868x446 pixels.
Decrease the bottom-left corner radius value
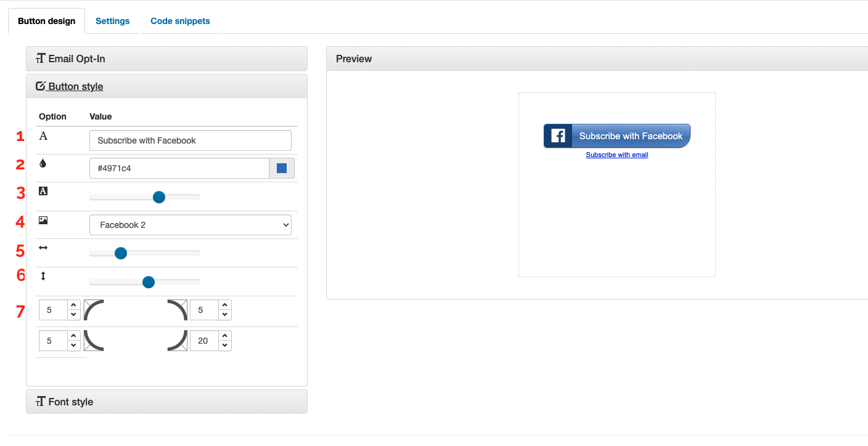tap(73, 346)
